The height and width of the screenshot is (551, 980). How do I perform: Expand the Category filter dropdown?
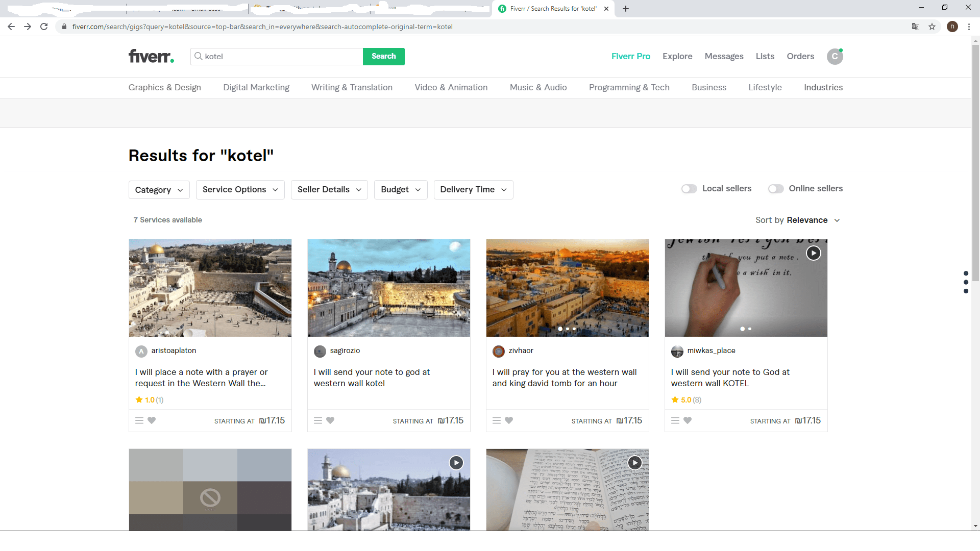(159, 190)
